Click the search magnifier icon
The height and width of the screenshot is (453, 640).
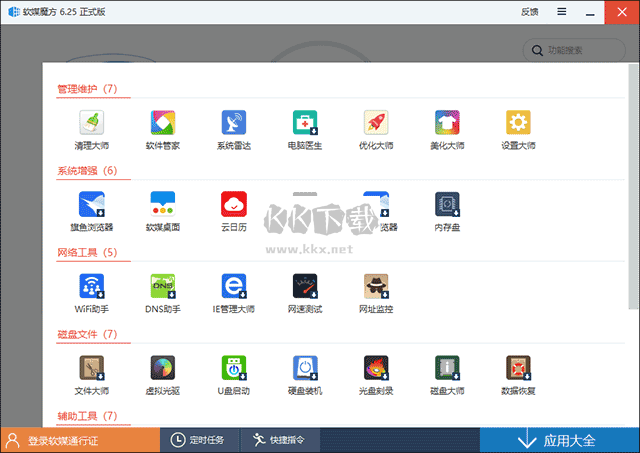coord(537,51)
